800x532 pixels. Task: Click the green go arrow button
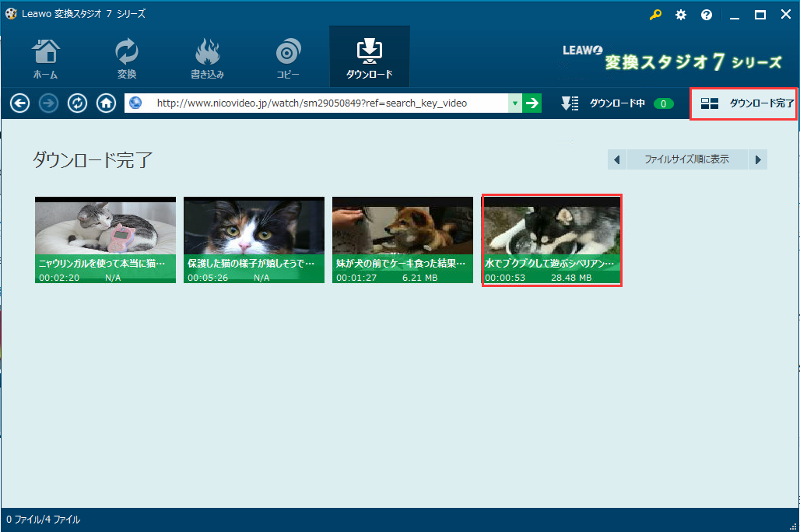coord(532,103)
